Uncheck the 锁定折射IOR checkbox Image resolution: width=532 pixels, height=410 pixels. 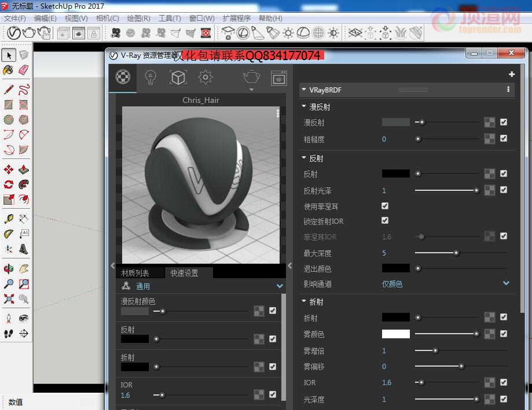(385, 220)
